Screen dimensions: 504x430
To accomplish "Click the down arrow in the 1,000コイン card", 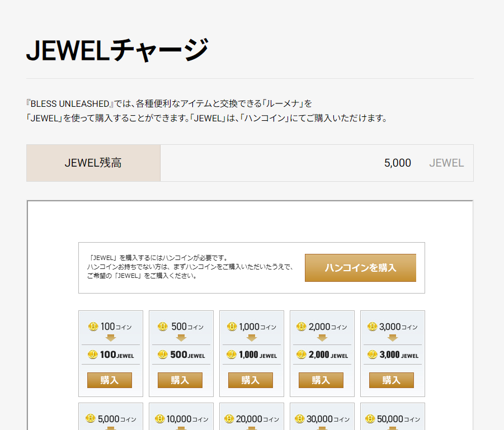I will coord(251,338).
